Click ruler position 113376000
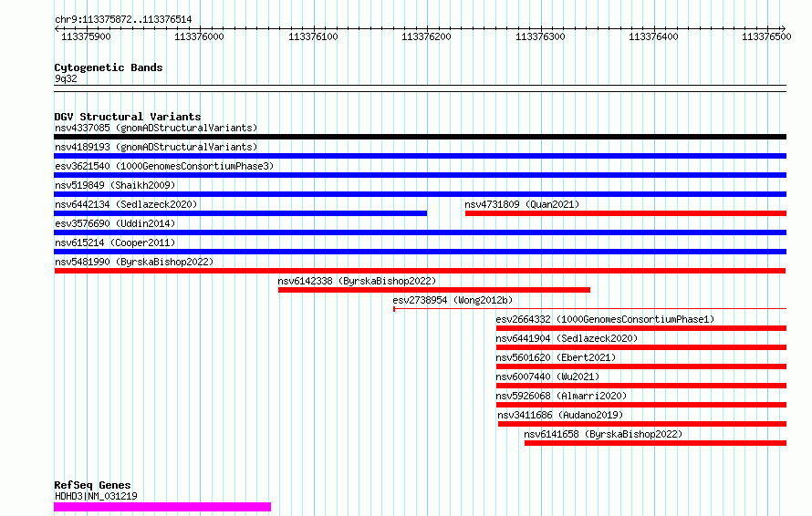 200,36
